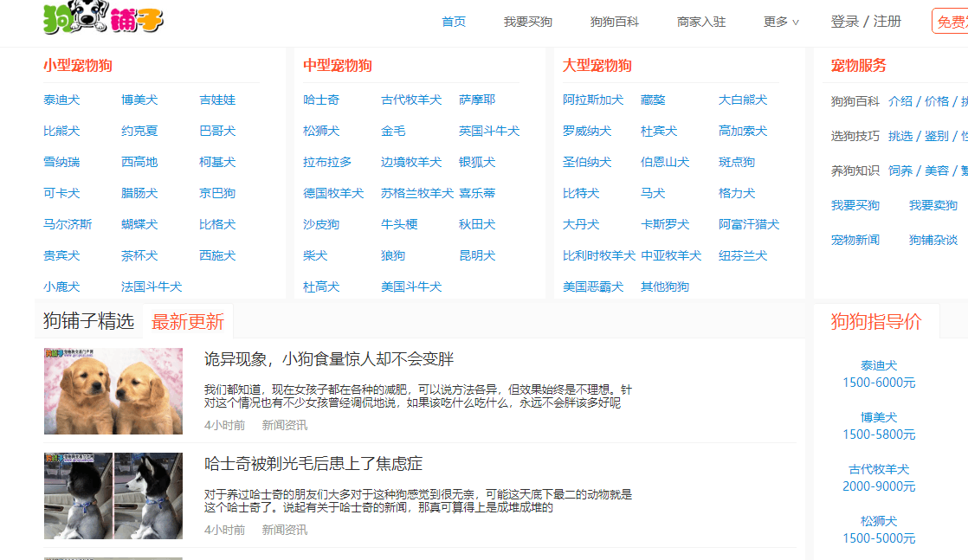Image resolution: width=968 pixels, height=560 pixels.
Task: Click 罗威纳犬 breed link
Action: tap(587, 131)
